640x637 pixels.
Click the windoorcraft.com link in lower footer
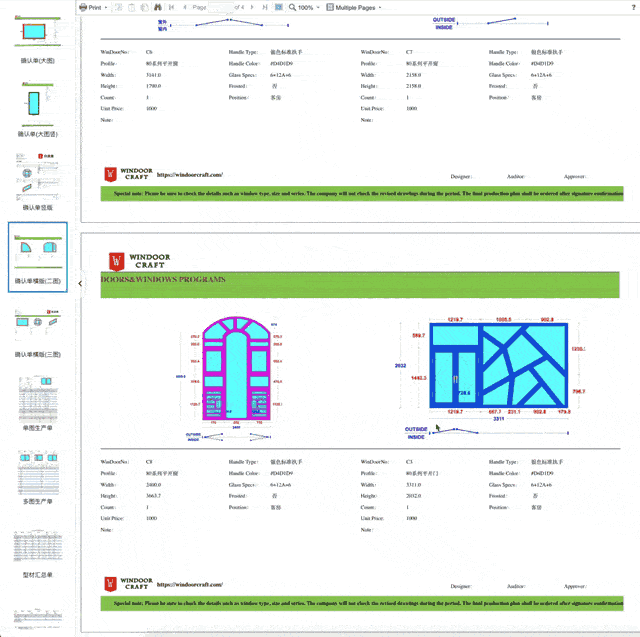[x=190, y=584]
